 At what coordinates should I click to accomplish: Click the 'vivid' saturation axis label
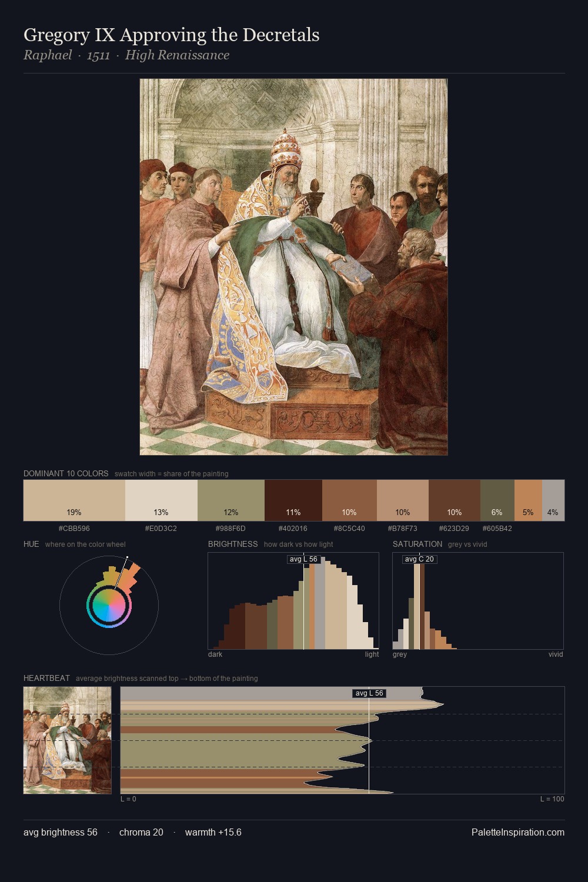click(x=556, y=654)
